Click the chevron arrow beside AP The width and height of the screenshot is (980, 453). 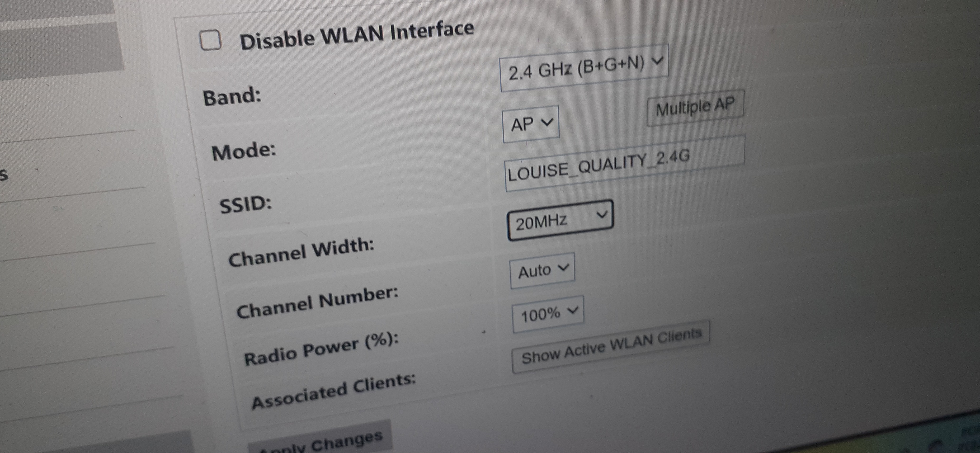click(547, 122)
